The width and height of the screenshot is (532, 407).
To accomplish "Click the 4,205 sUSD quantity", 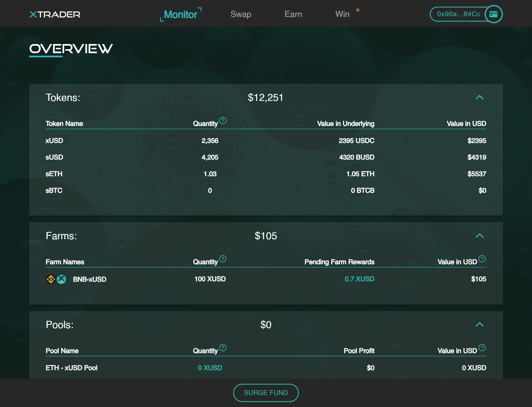I will tap(210, 157).
